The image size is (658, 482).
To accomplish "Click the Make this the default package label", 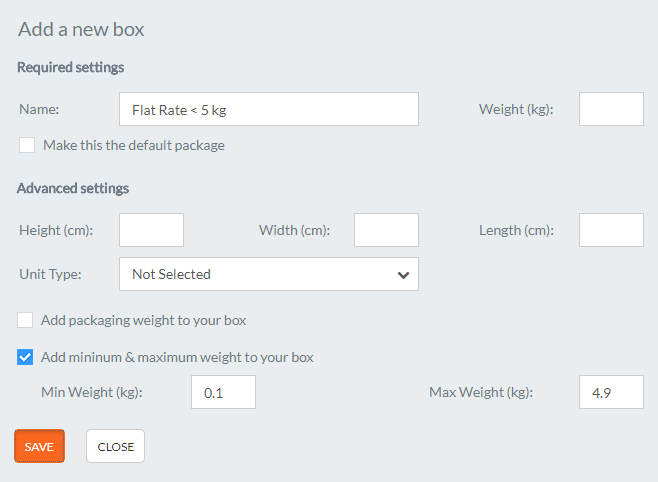I will tap(134, 146).
